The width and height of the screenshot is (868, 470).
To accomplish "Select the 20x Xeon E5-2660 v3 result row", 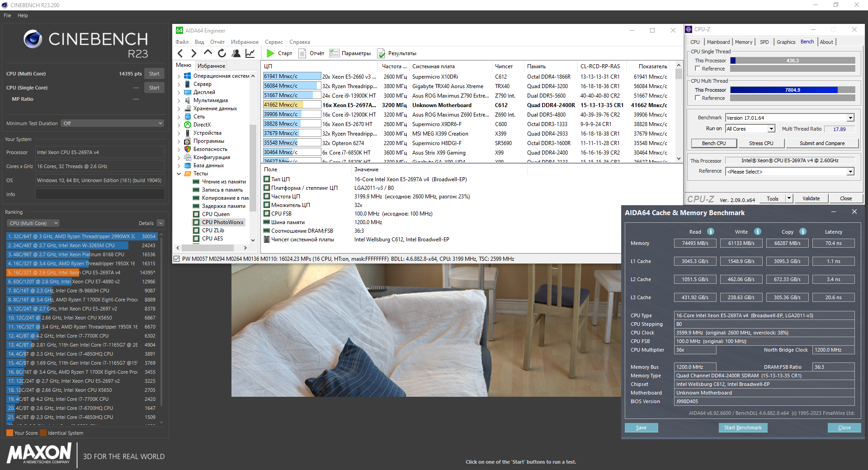I will coord(466,76).
